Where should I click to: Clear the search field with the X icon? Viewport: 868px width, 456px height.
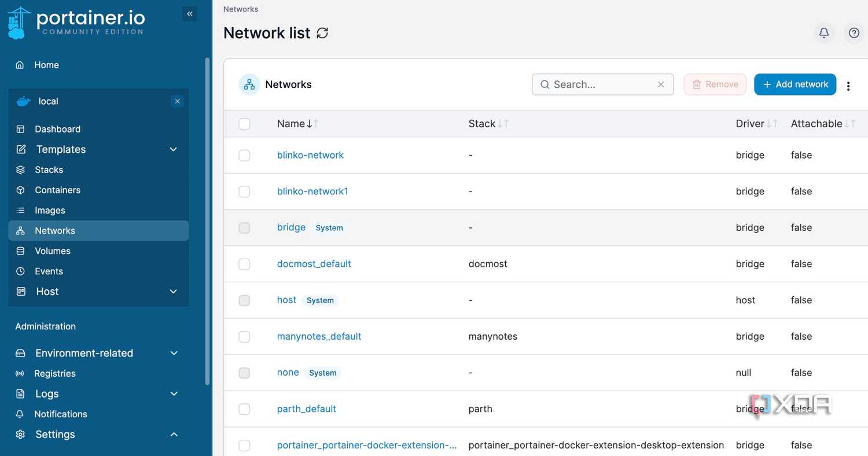point(661,84)
